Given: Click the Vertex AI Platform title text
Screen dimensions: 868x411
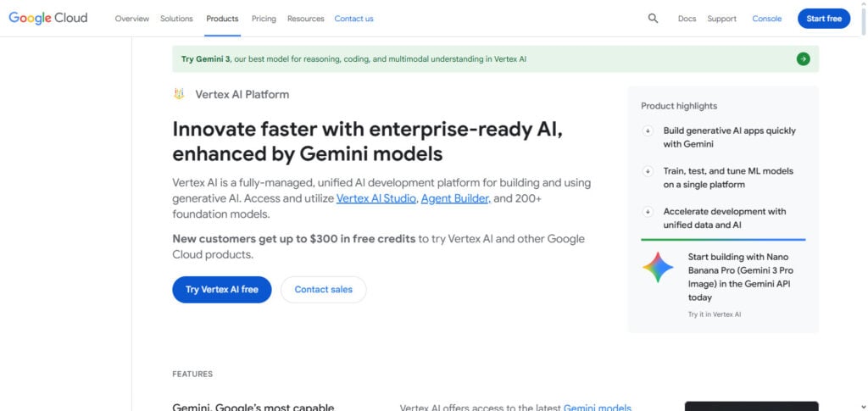Looking at the screenshot, I should point(242,94).
